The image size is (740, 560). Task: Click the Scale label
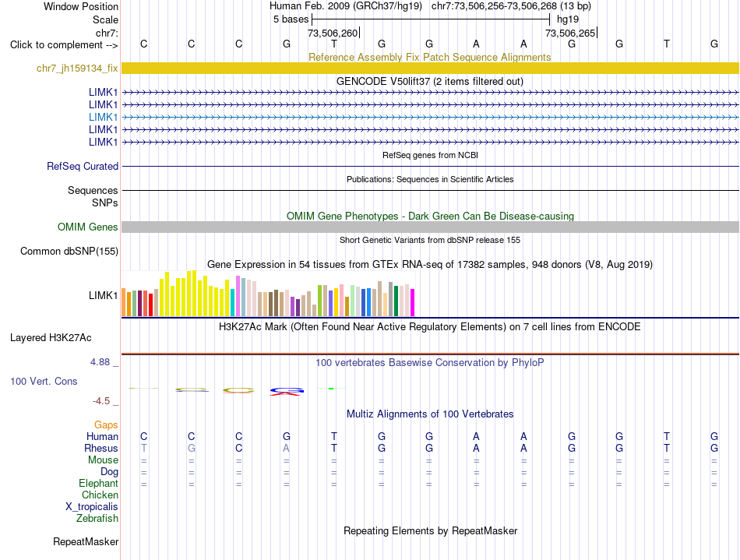coord(105,19)
